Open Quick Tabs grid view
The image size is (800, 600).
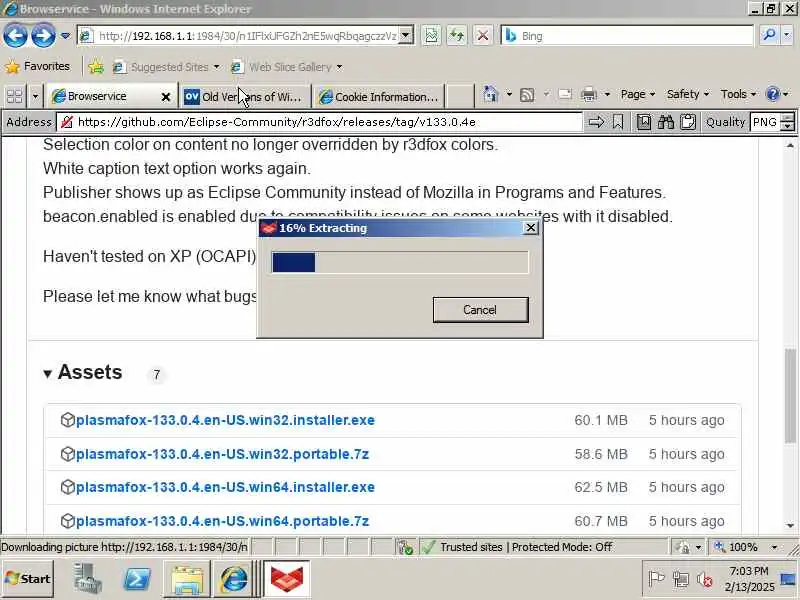click(14, 96)
